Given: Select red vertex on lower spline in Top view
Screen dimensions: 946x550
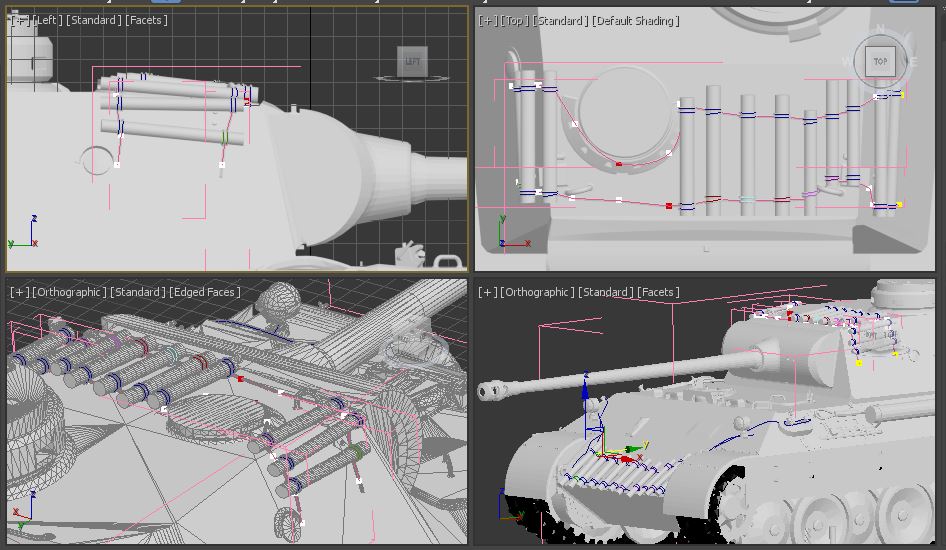Looking at the screenshot, I should (x=668, y=206).
